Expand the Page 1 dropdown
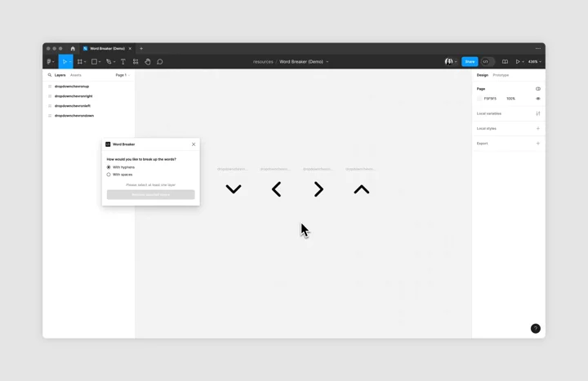The width and height of the screenshot is (588, 381). tap(122, 75)
